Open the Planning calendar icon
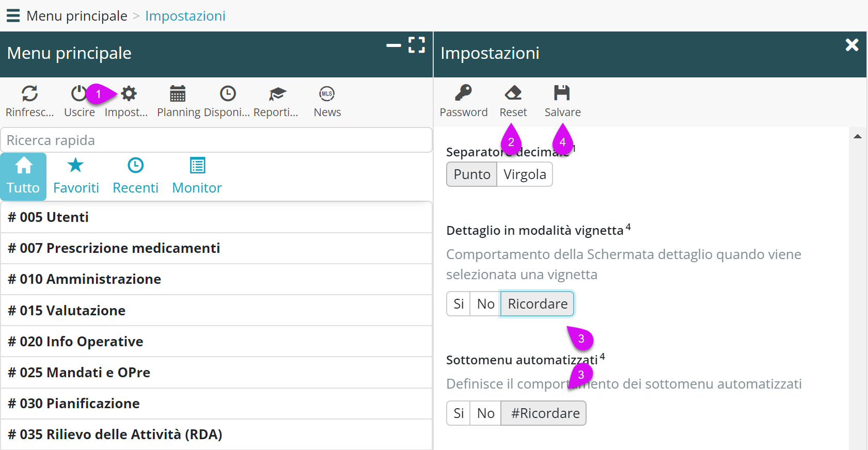Viewport: 868px width, 450px height. (x=178, y=94)
